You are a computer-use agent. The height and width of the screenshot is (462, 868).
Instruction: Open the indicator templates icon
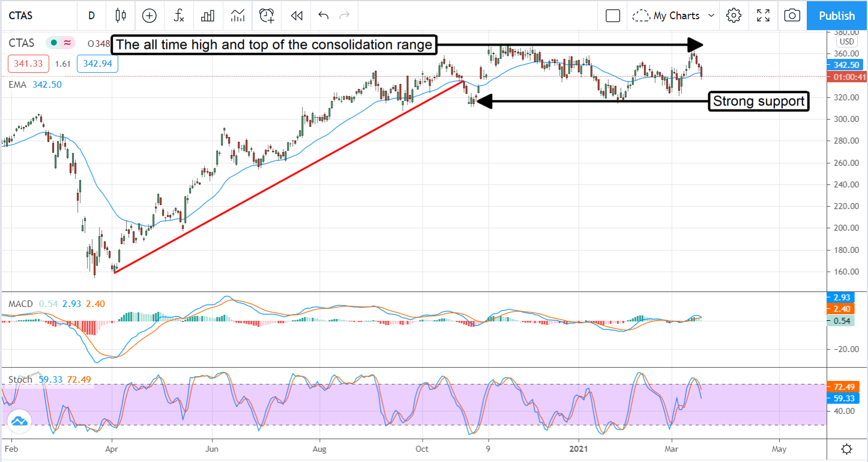(237, 16)
